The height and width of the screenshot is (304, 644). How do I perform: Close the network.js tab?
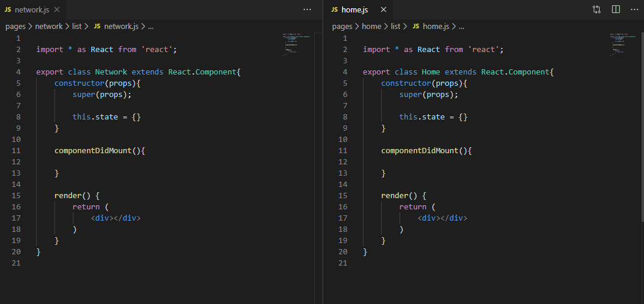pos(56,9)
